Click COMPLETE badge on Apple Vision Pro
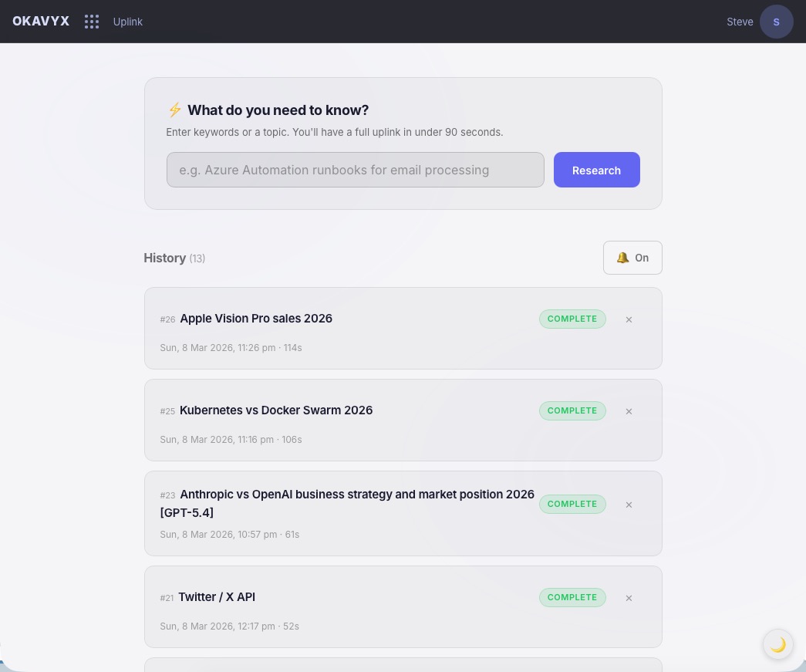This screenshot has height=672, width=806. pos(572,319)
